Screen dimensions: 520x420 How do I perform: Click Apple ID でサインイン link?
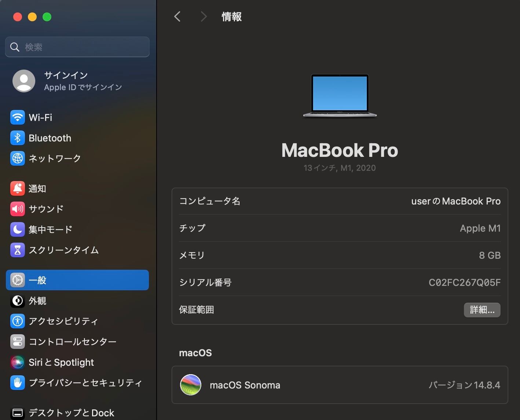click(83, 87)
